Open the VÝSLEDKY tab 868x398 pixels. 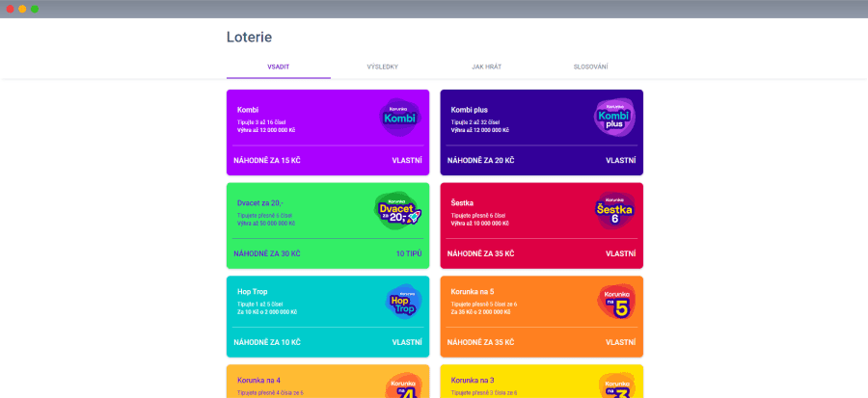pos(383,66)
